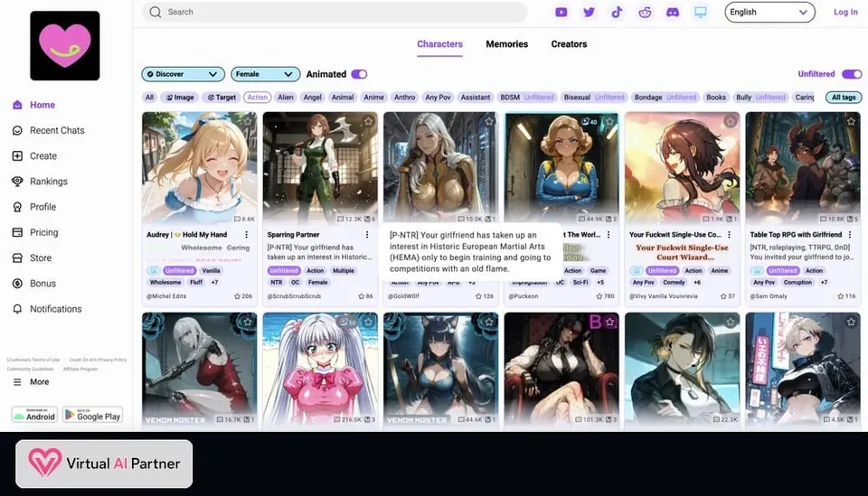Screen dimensions: 868x496
Task: Open creator @Sam Omaly profile
Action: (769, 296)
